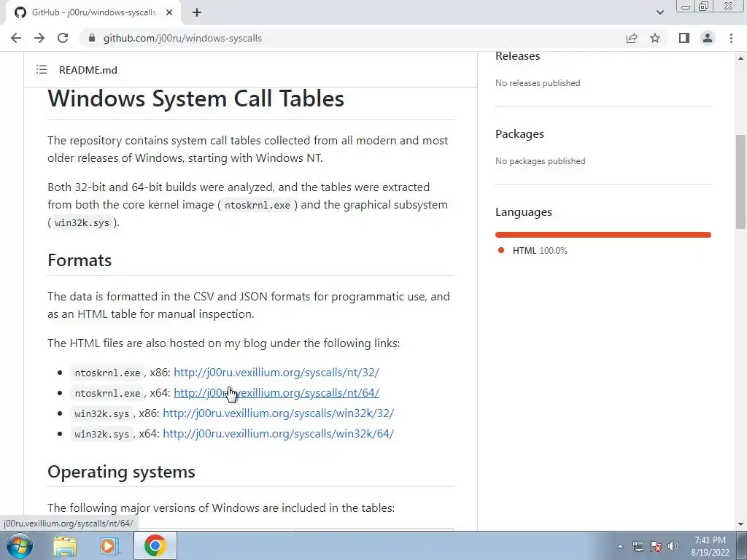The width and height of the screenshot is (747, 560).
Task: Click the Chrome taskbar button
Action: pos(155,545)
